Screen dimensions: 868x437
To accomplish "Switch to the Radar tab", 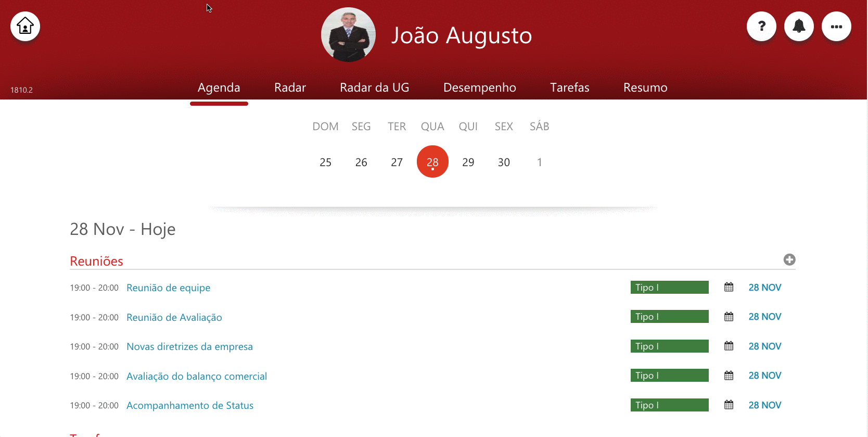I will click(290, 88).
